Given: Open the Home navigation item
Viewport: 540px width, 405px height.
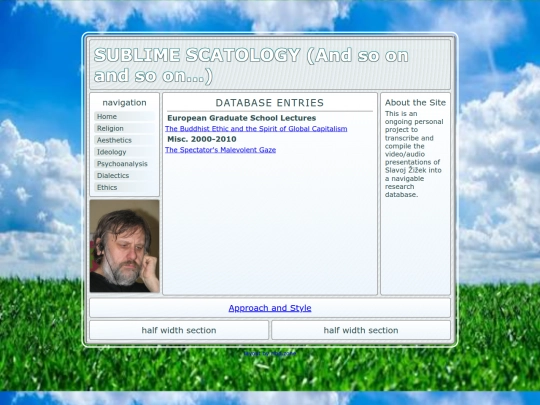Looking at the screenshot, I should [x=124, y=116].
